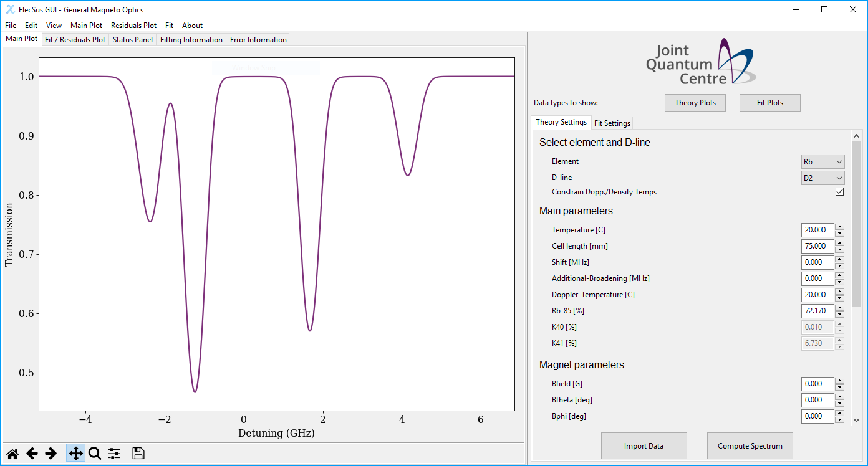Click the back arrow to previous view

[x=32, y=454]
